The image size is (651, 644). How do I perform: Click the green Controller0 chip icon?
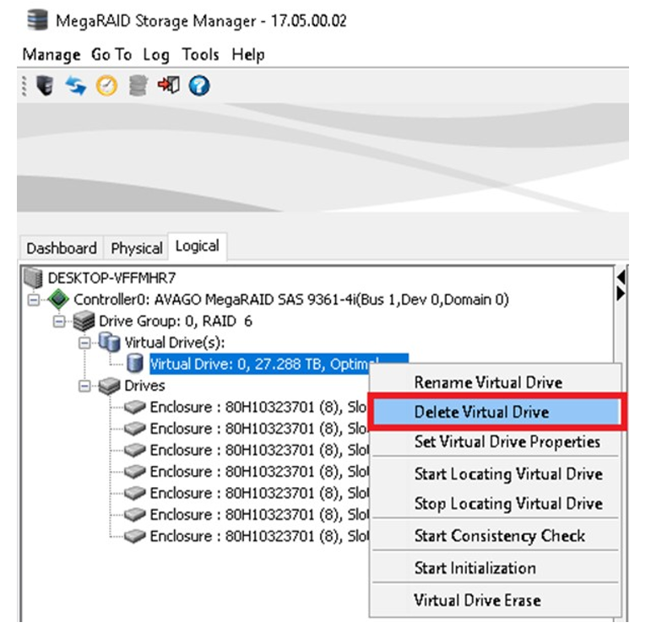58,299
